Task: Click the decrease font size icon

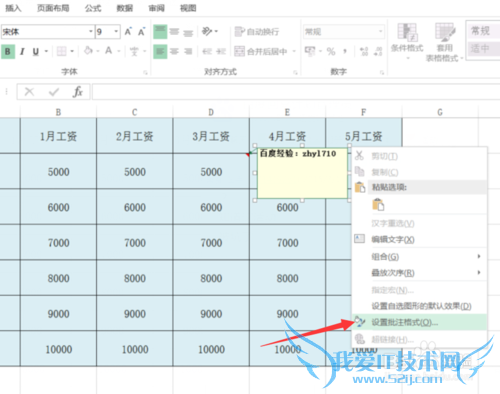Action: tap(142, 32)
